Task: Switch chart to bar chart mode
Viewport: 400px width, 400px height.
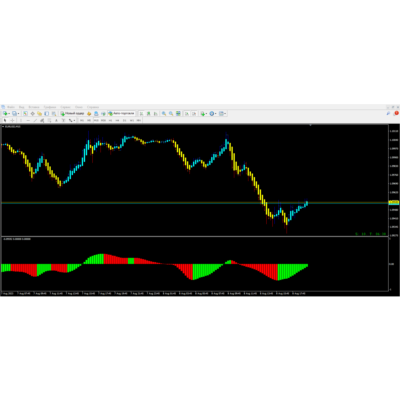Action: (141, 114)
